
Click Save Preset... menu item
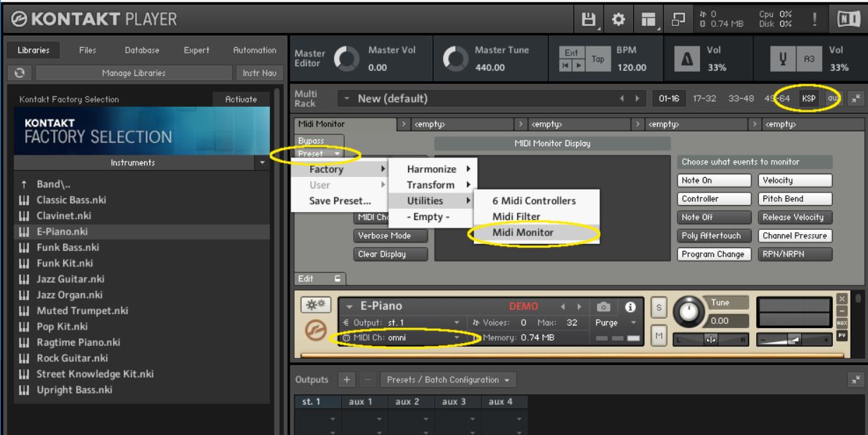[340, 200]
